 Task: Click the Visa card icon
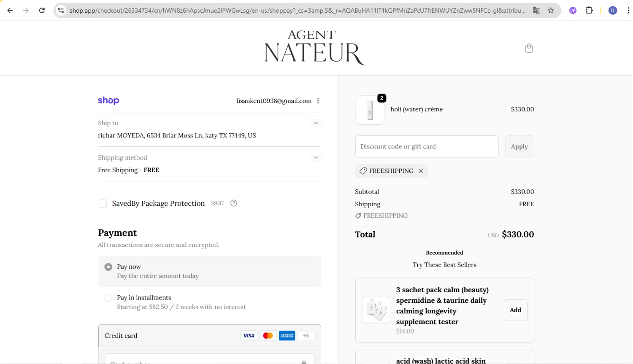click(x=249, y=336)
